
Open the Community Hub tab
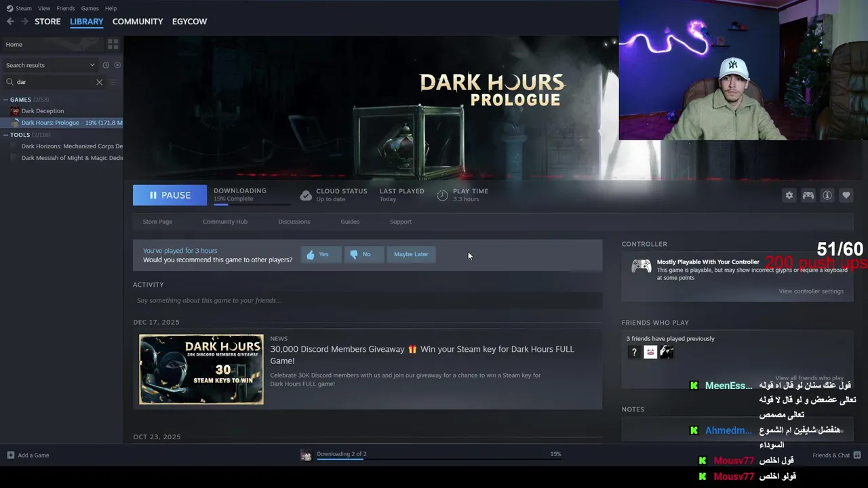click(x=225, y=222)
